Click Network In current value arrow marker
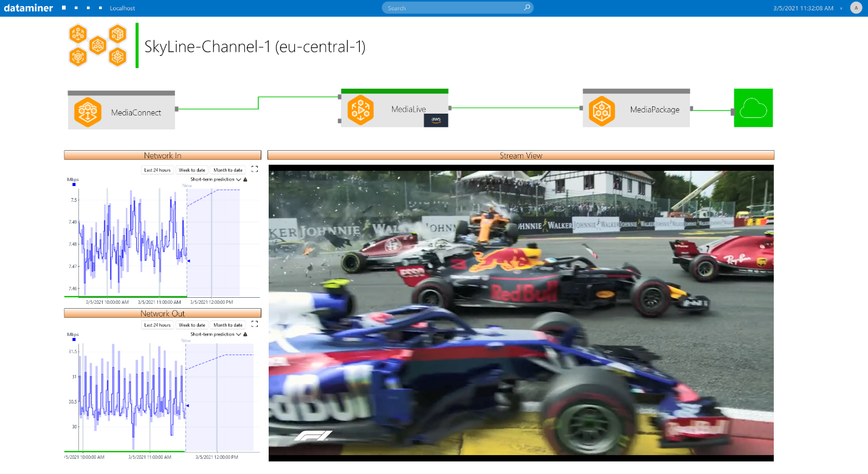868x474 pixels. [188, 261]
